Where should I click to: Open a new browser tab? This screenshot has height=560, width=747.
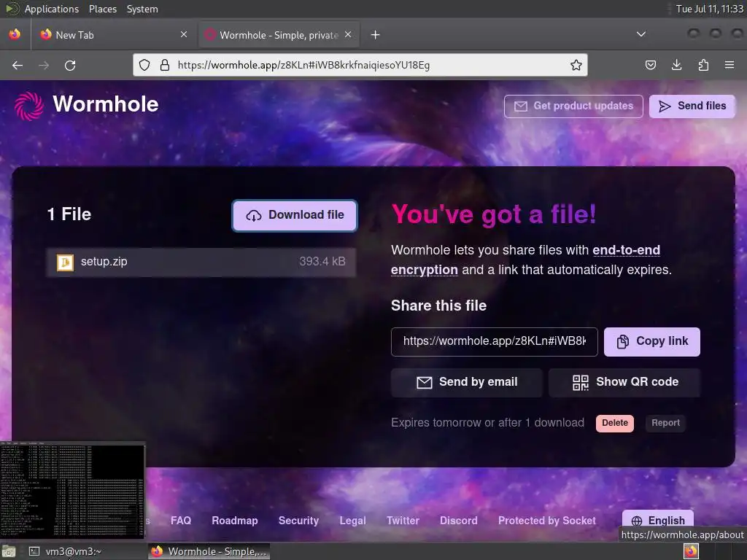pos(376,35)
